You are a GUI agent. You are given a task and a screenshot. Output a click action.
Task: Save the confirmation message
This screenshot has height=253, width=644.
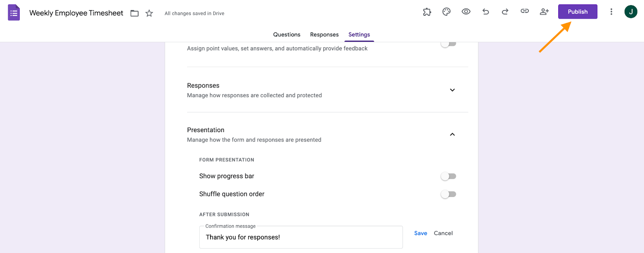coord(421,233)
